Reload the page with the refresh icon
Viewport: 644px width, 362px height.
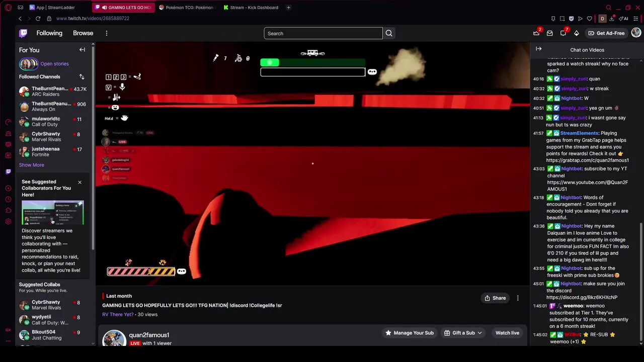(38, 19)
